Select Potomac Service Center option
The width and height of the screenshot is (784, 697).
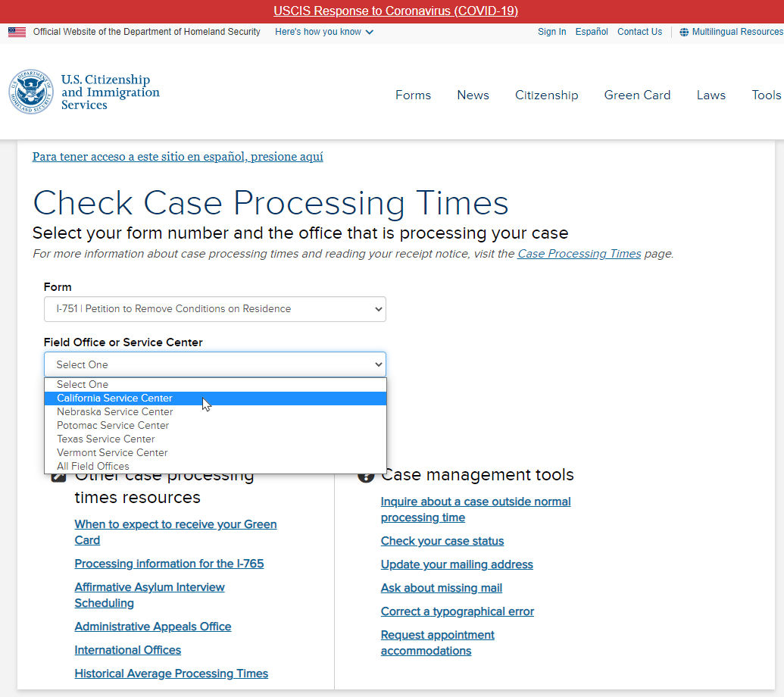pyautogui.click(x=215, y=425)
